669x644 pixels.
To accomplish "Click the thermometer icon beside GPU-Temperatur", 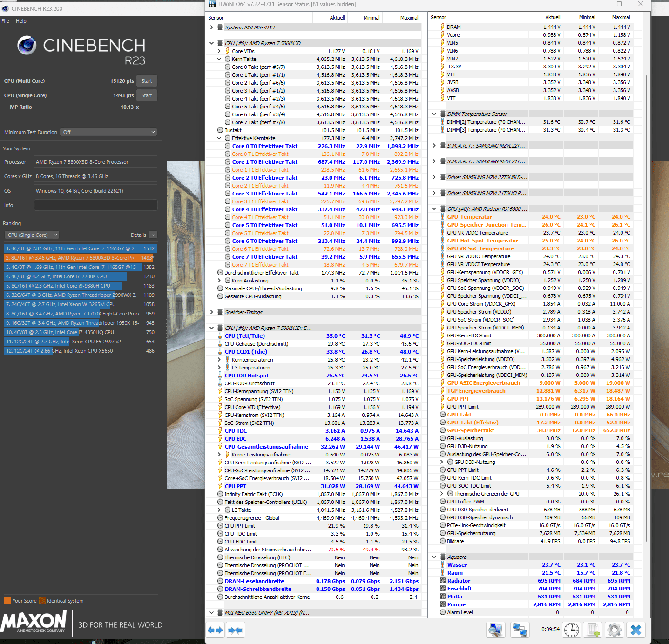I will point(443,217).
